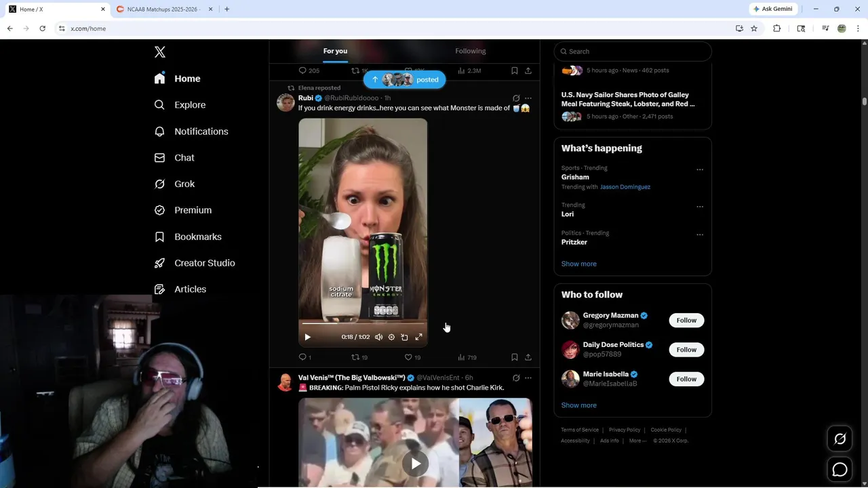Image resolution: width=868 pixels, height=488 pixels.
Task: Repost Rubi's Monster post
Action: pos(359,357)
